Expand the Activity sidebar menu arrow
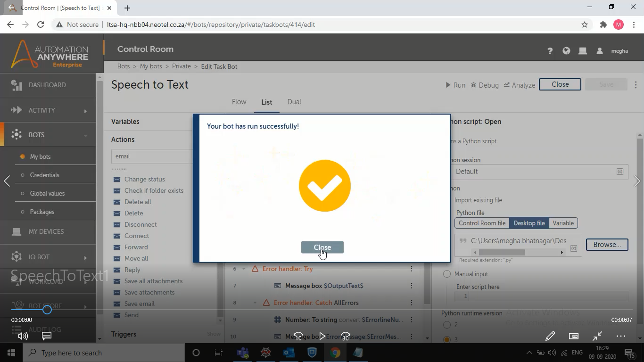 point(85,111)
